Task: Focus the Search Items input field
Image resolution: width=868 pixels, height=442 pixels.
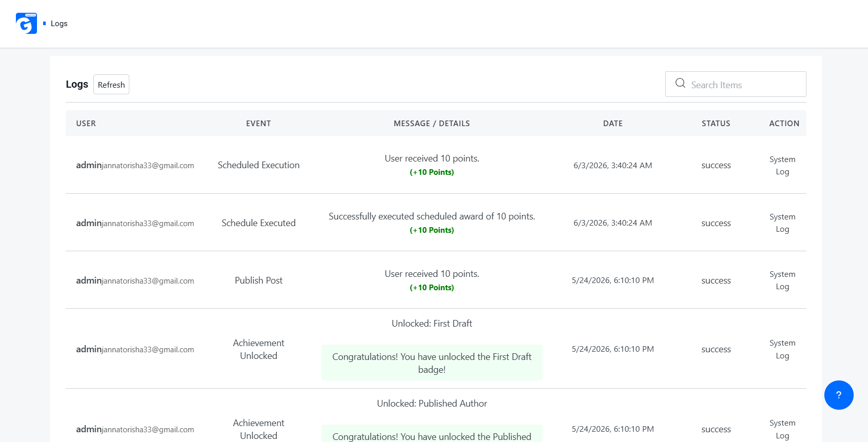Action: click(736, 84)
